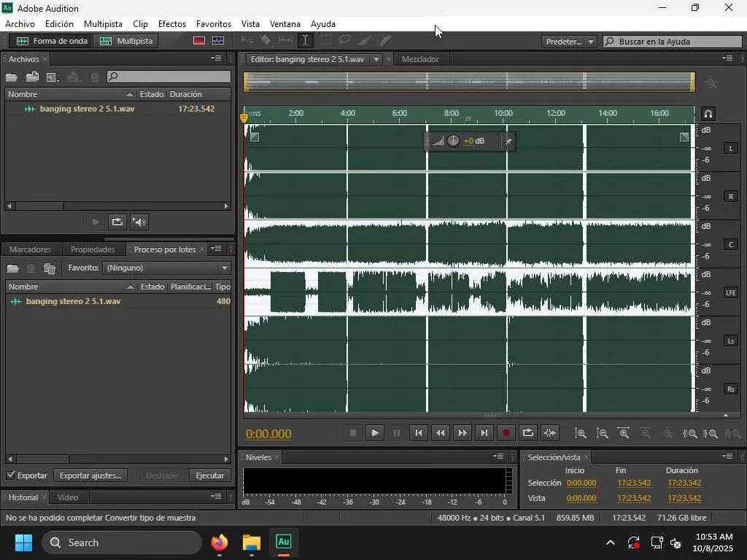
Task: Switch to the Mezclador tab
Action: [x=420, y=59]
